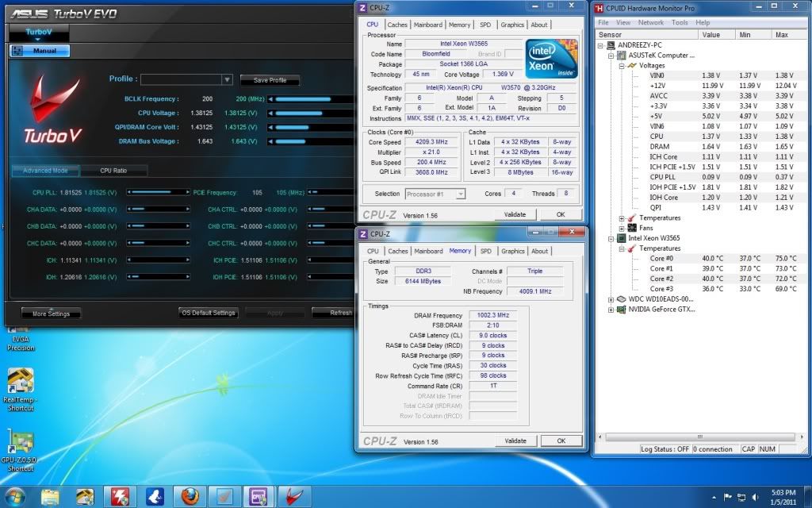Click the NVIDIA GeForce GTX card icon
This screenshot has height=508, width=812.
pyautogui.click(x=622, y=310)
